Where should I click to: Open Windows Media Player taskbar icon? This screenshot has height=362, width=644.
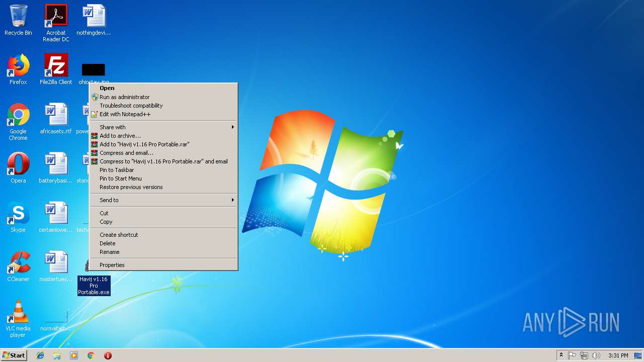coord(74,355)
